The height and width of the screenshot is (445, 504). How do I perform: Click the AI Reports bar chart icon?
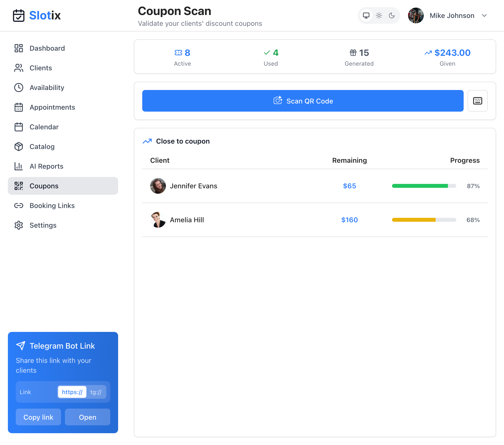tap(19, 166)
